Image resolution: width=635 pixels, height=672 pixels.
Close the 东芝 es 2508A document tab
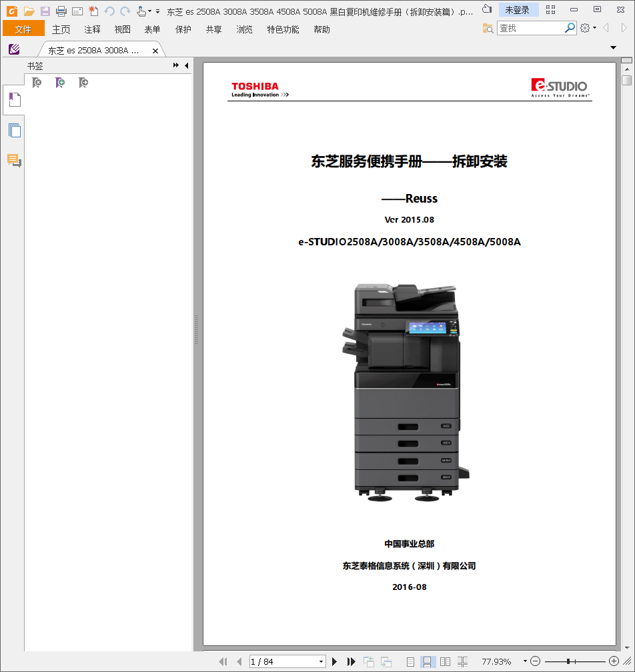pos(155,51)
